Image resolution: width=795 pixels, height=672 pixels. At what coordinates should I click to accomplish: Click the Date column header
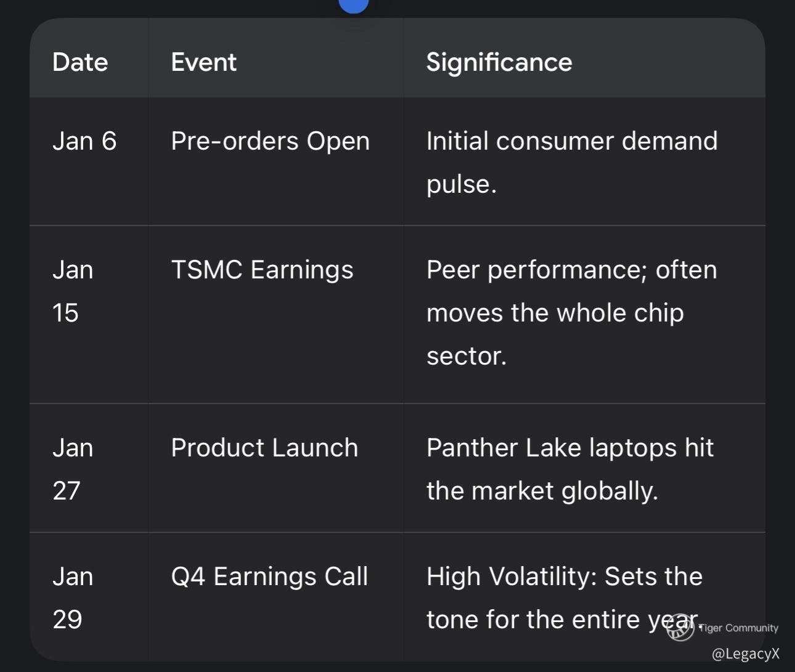click(80, 62)
